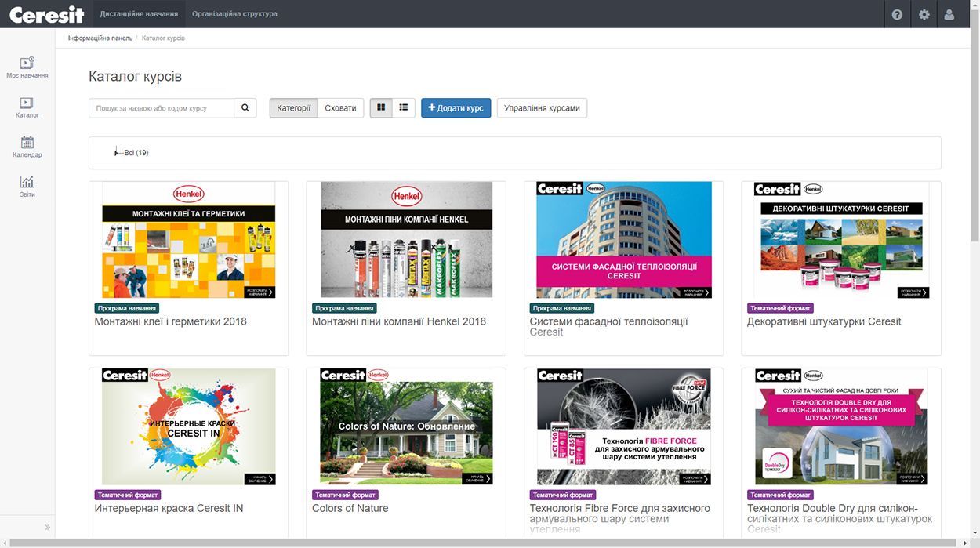Click the Управління курсами button
The width and height of the screenshot is (980, 548).
[x=542, y=108]
